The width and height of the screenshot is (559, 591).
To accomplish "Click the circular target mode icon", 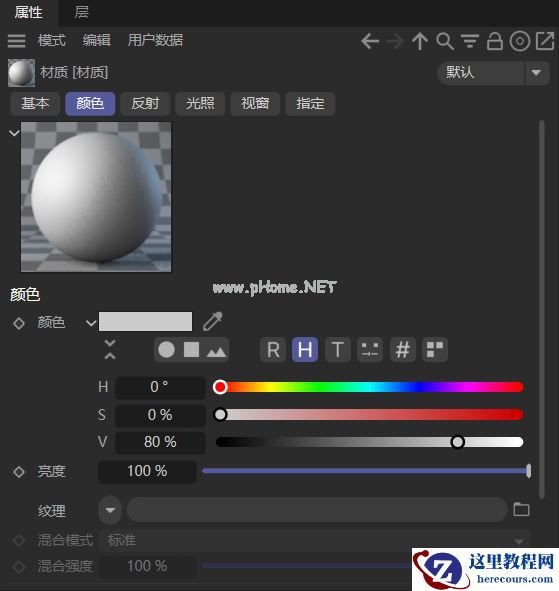I will (519, 41).
